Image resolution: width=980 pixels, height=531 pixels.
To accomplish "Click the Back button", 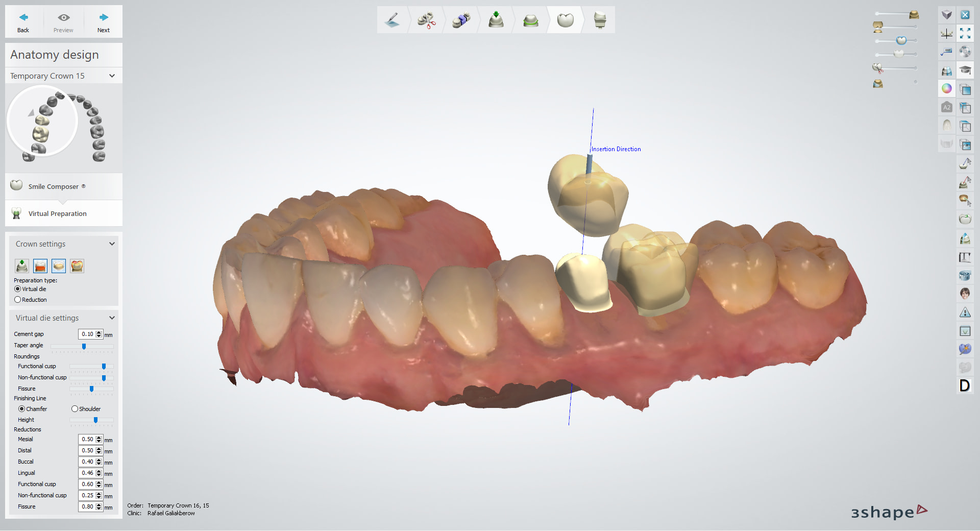I will (22, 21).
